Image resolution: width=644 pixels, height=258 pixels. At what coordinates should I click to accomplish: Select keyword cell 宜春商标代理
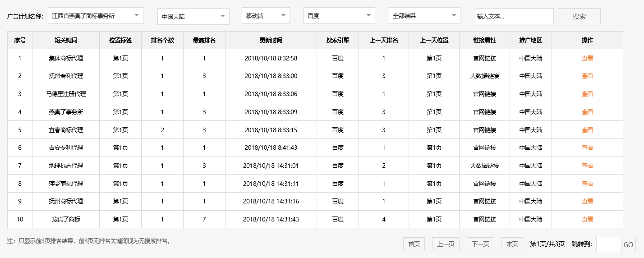pyautogui.click(x=66, y=130)
